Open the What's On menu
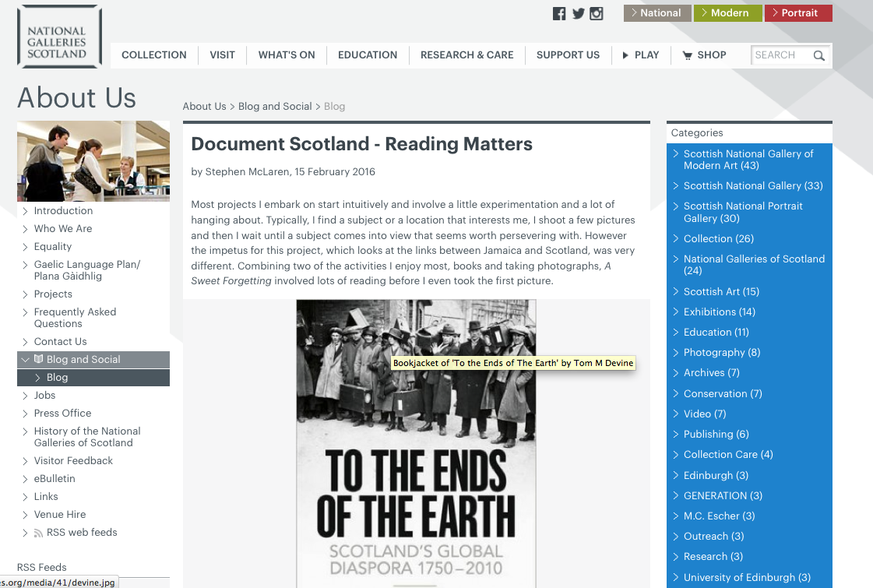 point(287,55)
